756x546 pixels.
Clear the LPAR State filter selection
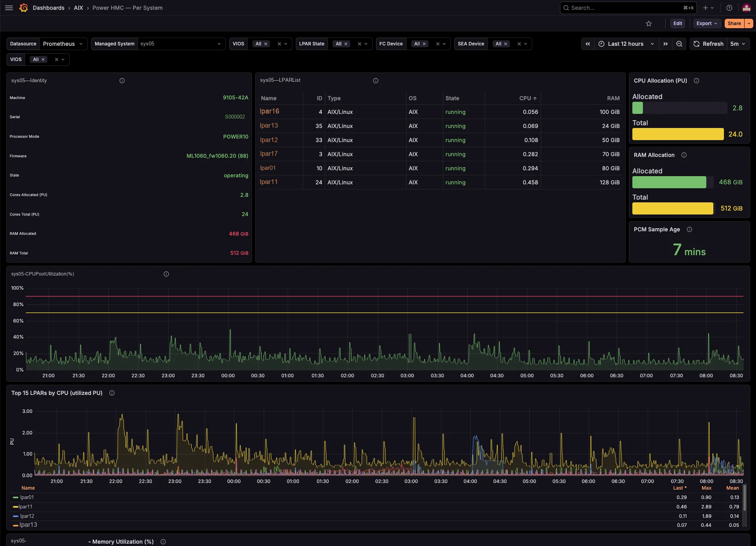pyautogui.click(x=360, y=44)
